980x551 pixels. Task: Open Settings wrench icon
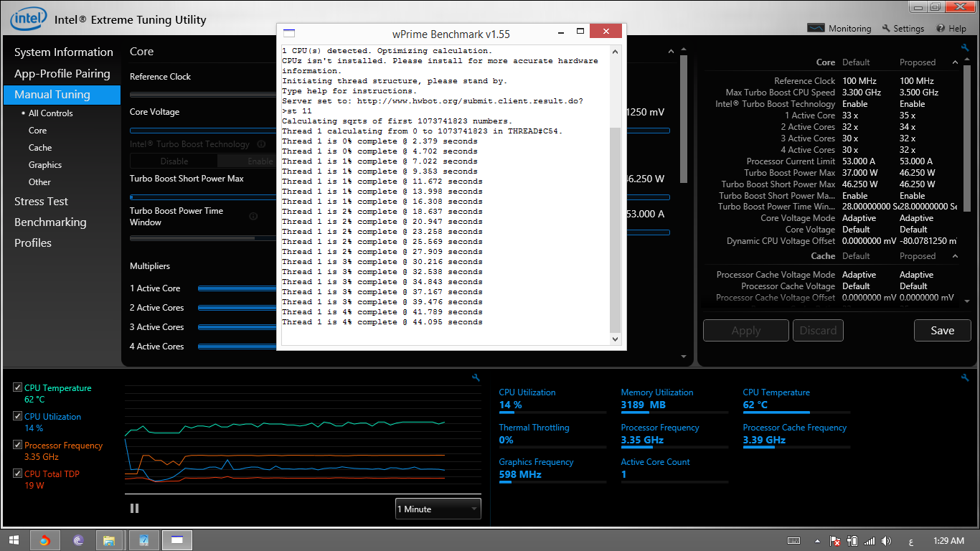tap(886, 29)
